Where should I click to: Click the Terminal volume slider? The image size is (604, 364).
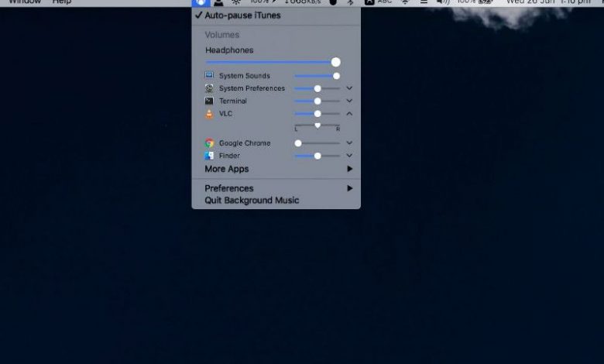click(x=317, y=101)
